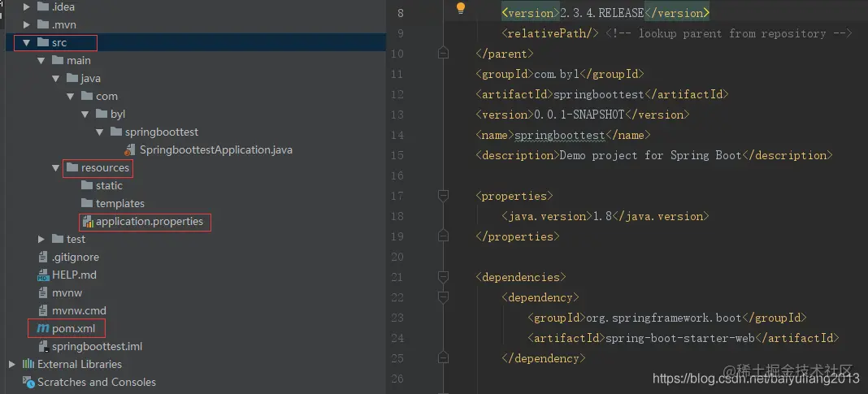Screen dimensions: 868x394
Task: Click the springboottest.iml file icon
Action: 43,346
